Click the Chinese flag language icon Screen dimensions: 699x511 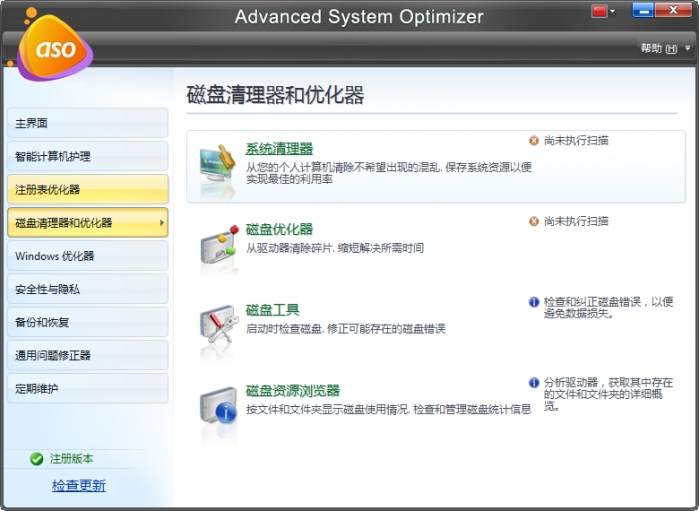coord(599,11)
